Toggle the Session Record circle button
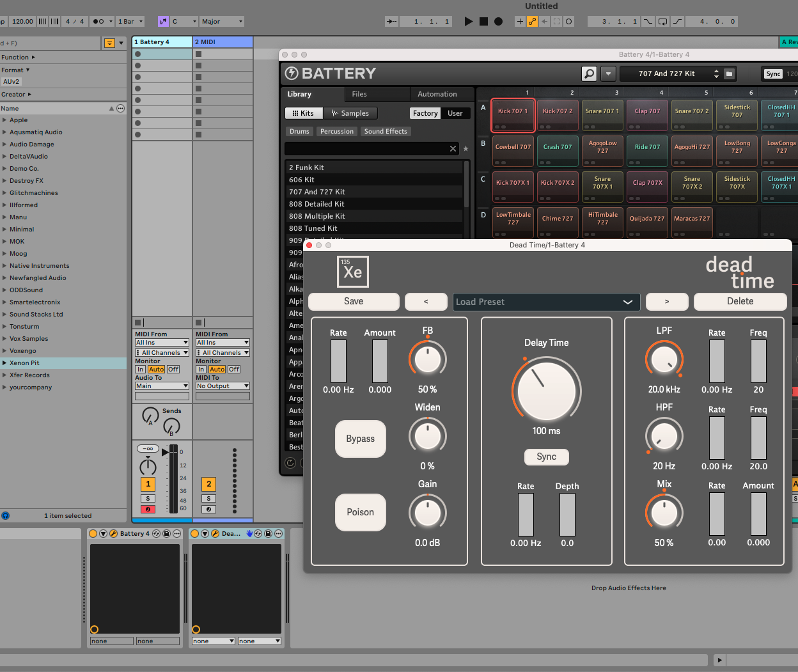This screenshot has height=672, width=798. (569, 21)
